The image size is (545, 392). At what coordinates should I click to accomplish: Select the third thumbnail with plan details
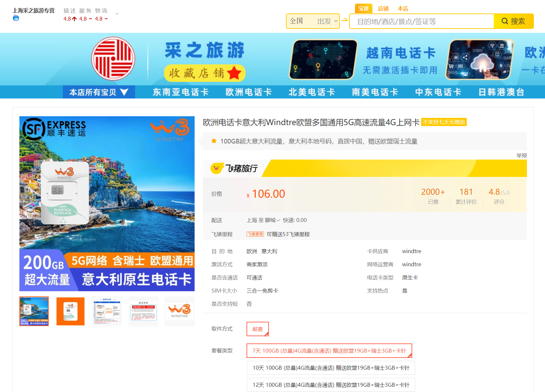coord(107,311)
